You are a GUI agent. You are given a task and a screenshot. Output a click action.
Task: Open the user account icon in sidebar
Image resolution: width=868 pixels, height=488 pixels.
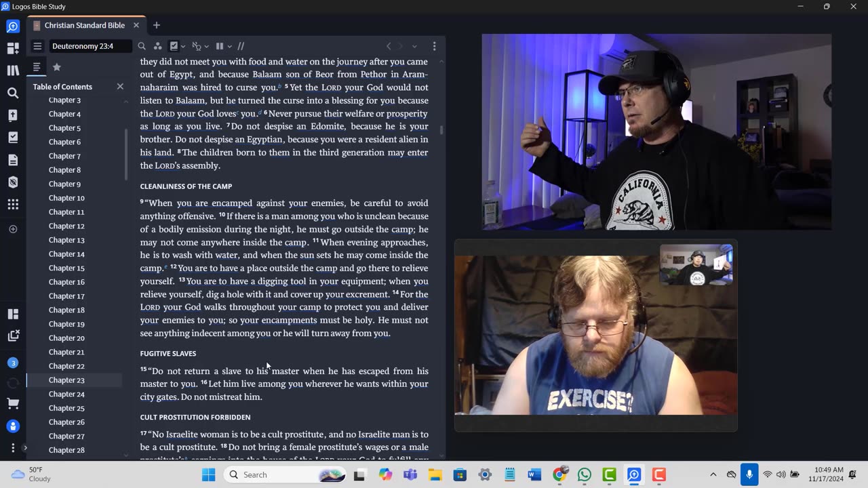coord(13,426)
